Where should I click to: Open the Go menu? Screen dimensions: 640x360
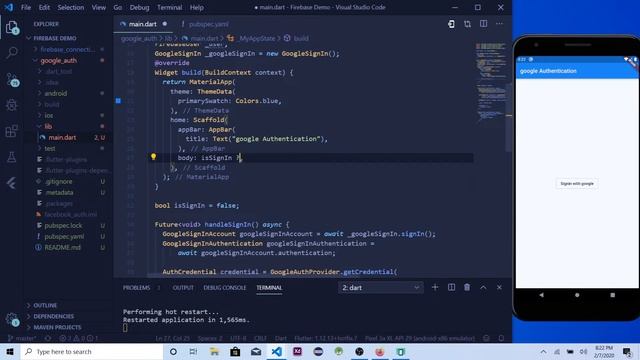pyautogui.click(x=118, y=7)
